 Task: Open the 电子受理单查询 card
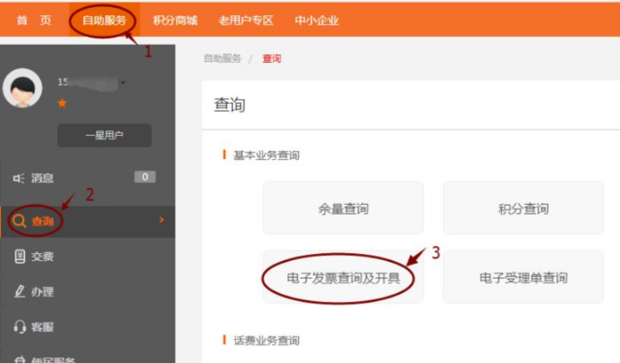click(523, 278)
